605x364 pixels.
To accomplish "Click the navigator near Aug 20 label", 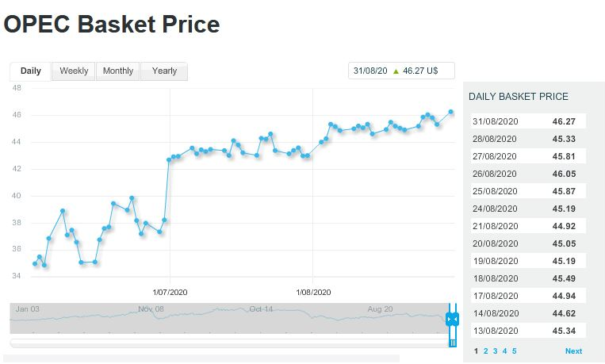I will [x=381, y=317].
